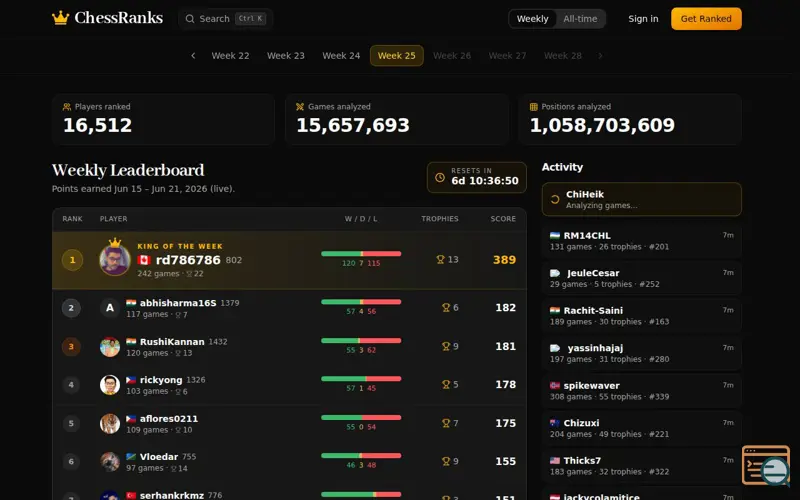Click the trophy icon in rd786786's row
This screenshot has height=500, width=800.
440,259
